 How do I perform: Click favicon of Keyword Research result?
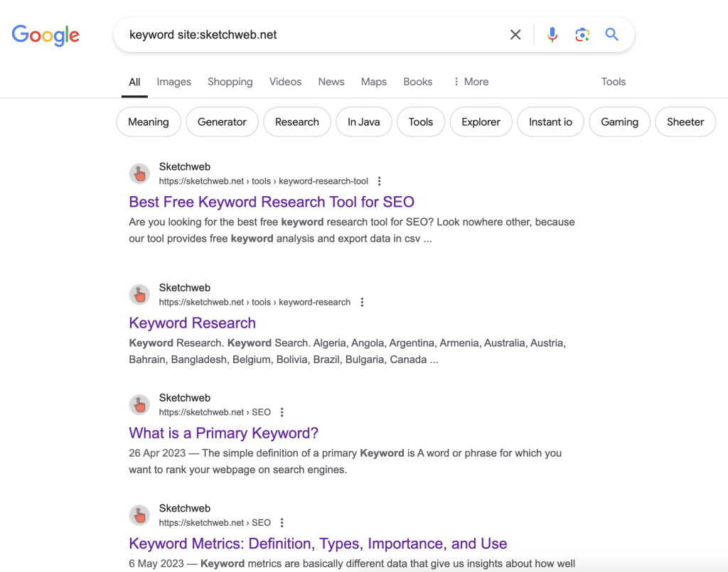(x=139, y=295)
